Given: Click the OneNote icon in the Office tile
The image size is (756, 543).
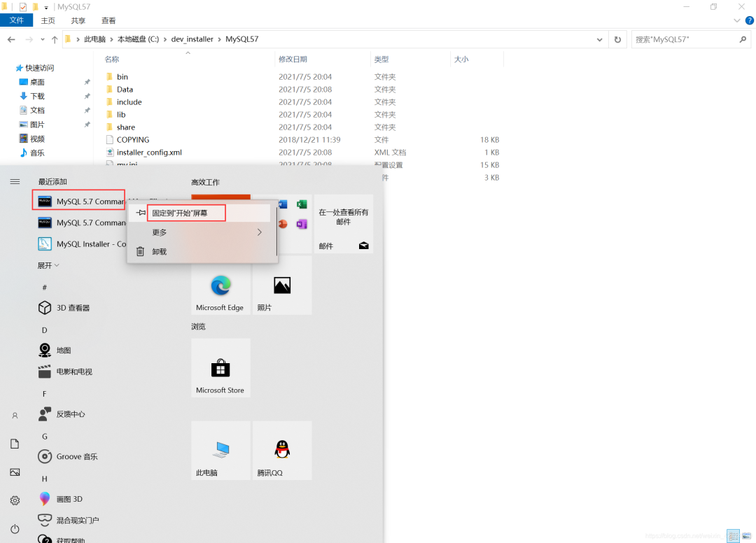Looking at the screenshot, I should pos(302,224).
